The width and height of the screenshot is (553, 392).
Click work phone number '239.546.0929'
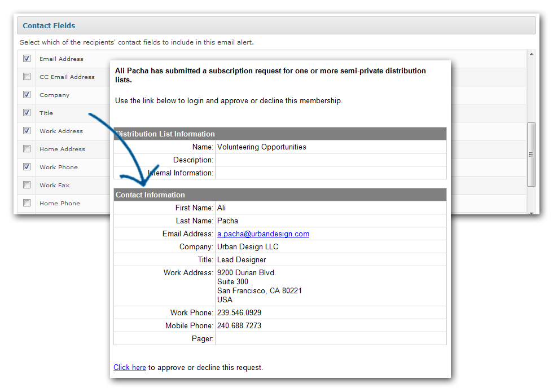point(239,312)
